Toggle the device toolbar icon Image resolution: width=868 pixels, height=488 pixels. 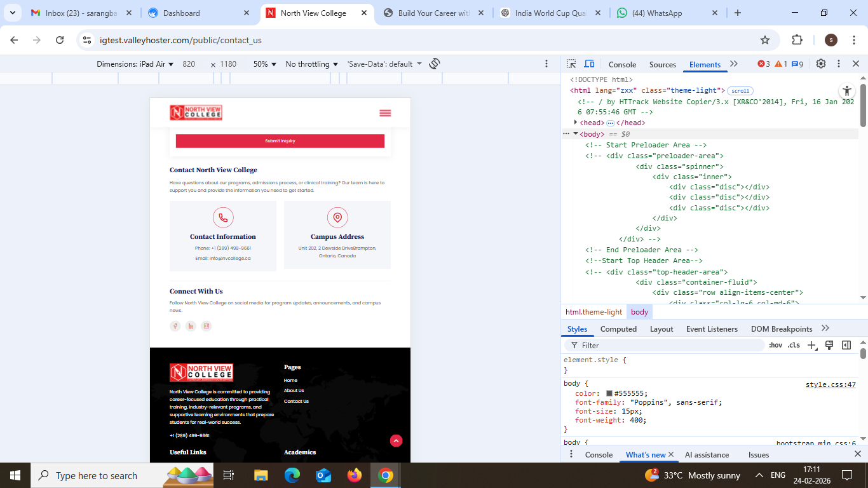(589, 64)
